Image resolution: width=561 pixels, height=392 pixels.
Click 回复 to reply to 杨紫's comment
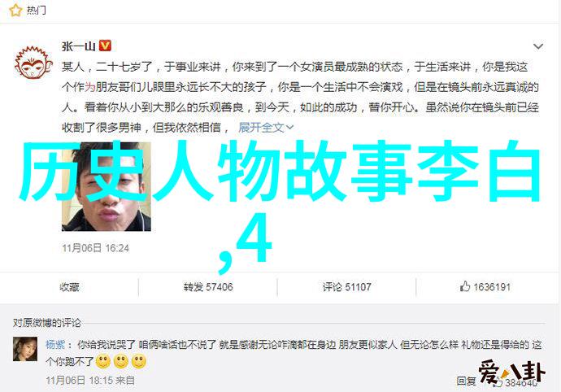466,381
